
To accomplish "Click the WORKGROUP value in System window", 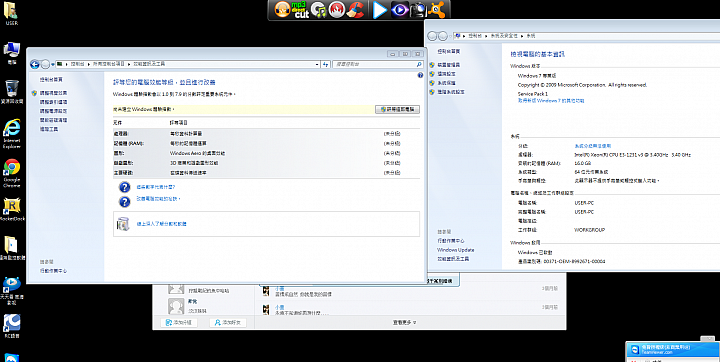I will (590, 230).
